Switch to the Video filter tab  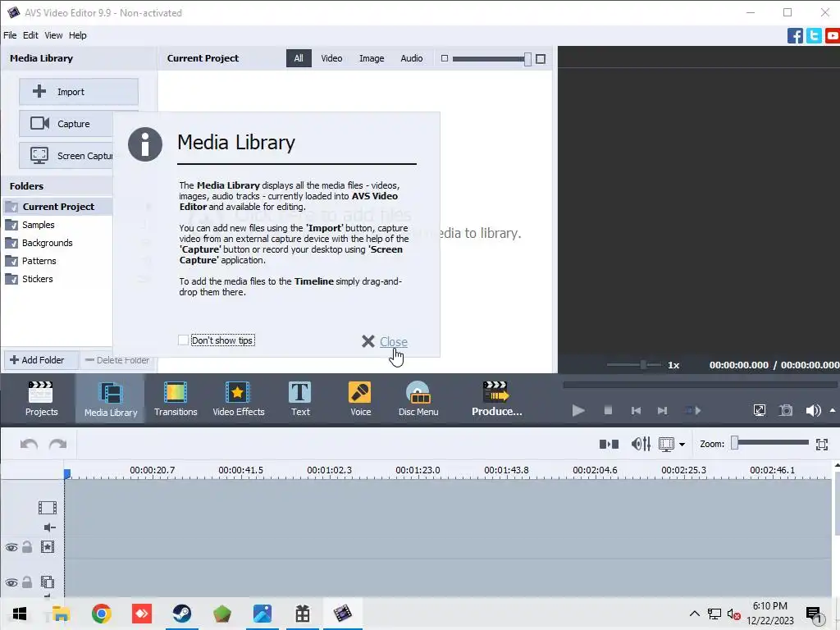click(x=331, y=58)
